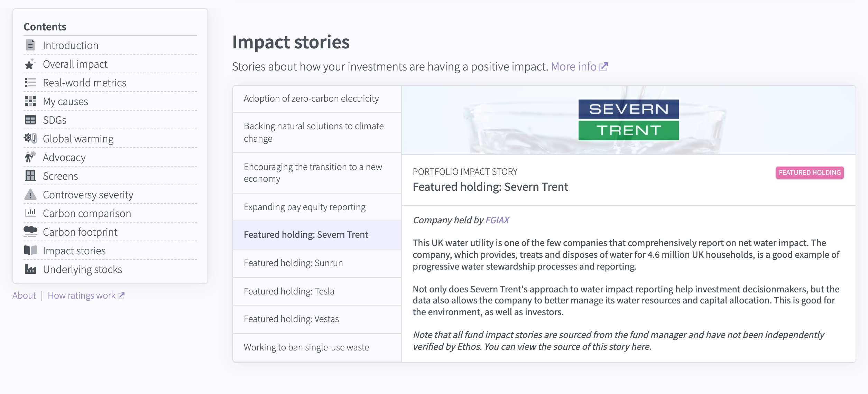Click the Severn Trent logo banner

pyautogui.click(x=628, y=120)
